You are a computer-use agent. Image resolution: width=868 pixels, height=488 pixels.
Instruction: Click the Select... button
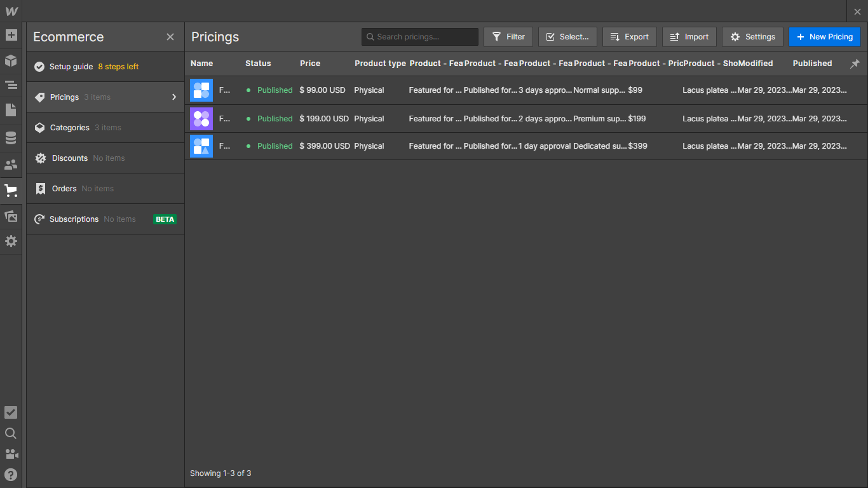tap(567, 37)
